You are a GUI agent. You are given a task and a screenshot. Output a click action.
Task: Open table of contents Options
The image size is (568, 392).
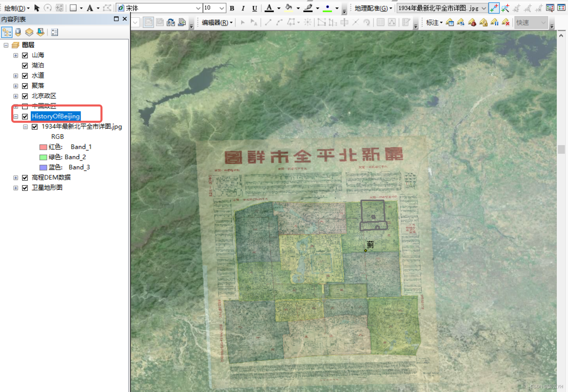54,32
